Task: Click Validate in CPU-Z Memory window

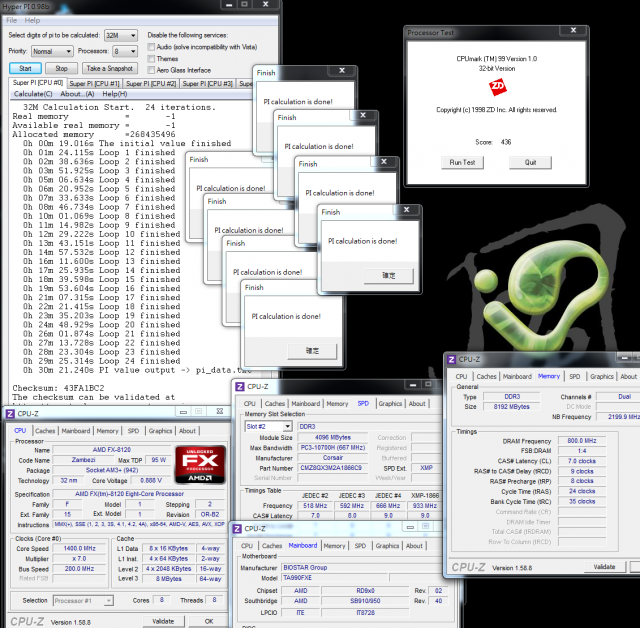Action: pyautogui.click(x=604, y=567)
